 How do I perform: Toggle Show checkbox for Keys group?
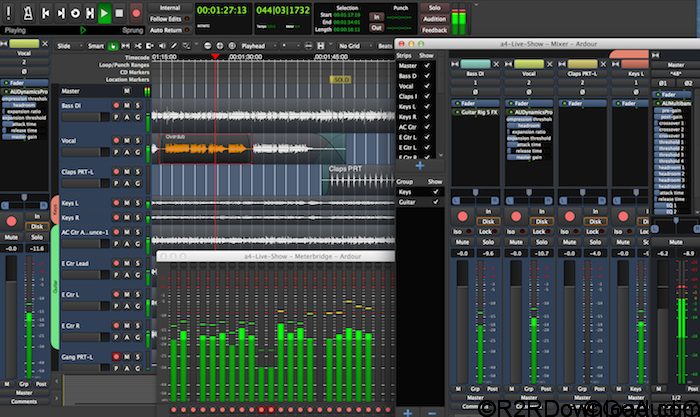click(x=434, y=191)
